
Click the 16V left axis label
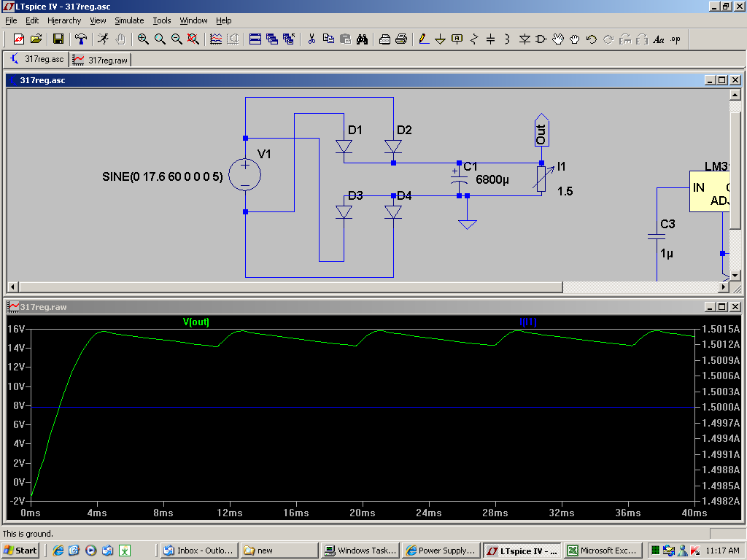click(x=16, y=329)
